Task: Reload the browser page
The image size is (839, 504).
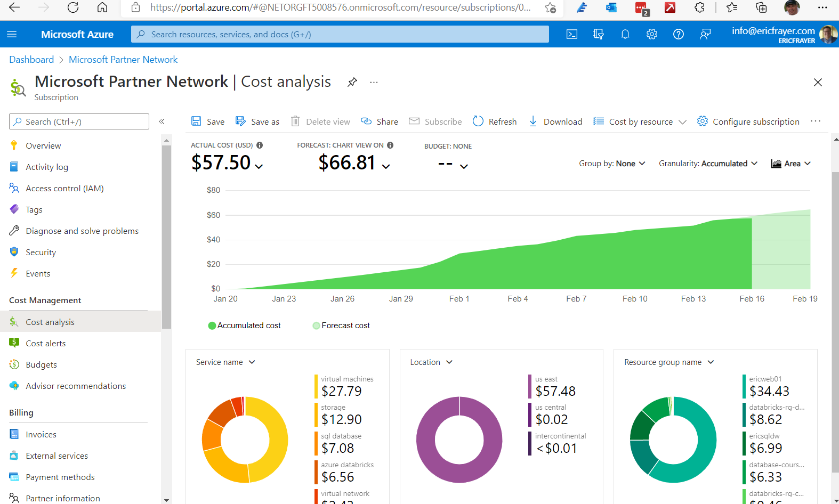Action: coord(73,7)
